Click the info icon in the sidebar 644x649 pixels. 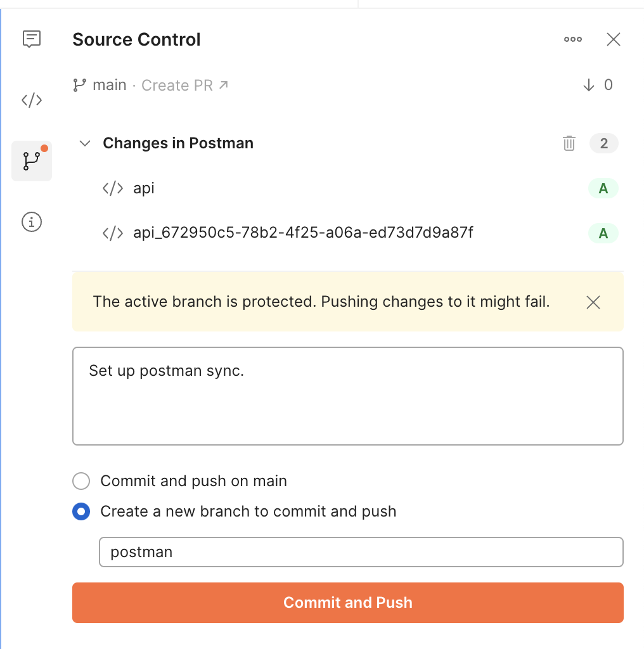32,222
